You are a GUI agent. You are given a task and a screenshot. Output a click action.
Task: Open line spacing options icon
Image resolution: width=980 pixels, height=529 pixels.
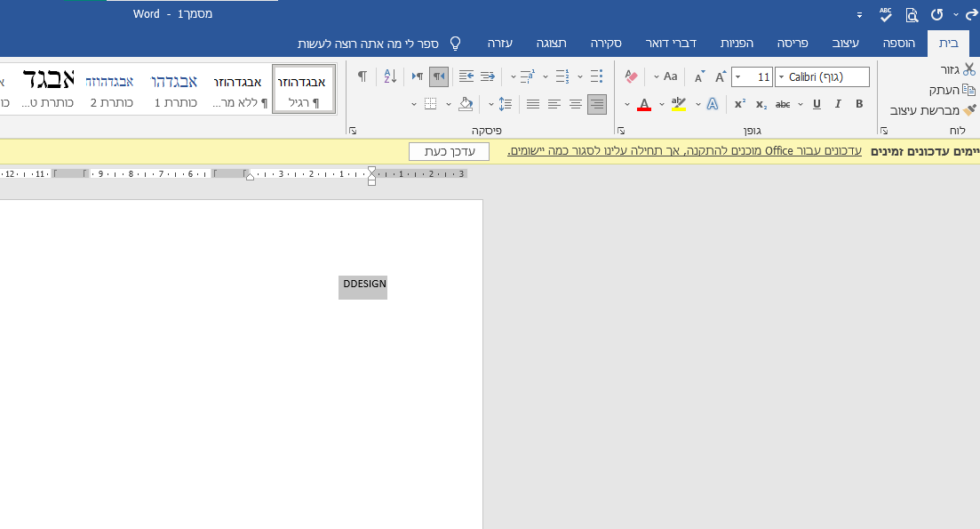pos(505,104)
